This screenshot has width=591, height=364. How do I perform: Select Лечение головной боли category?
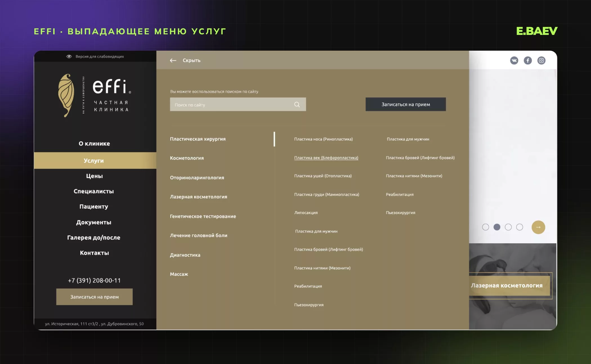pyautogui.click(x=198, y=235)
